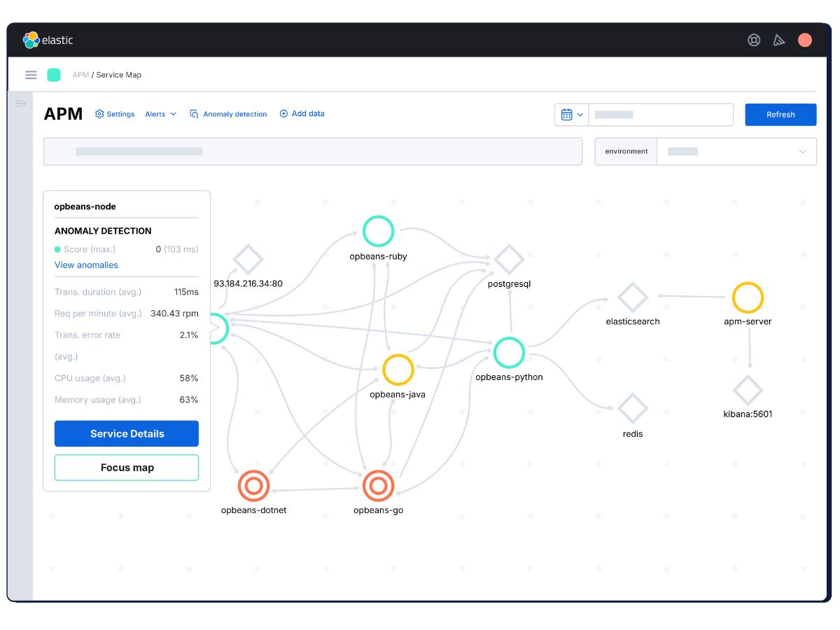Click the search query bar
This screenshot has height=630, width=840.
pos(313,151)
